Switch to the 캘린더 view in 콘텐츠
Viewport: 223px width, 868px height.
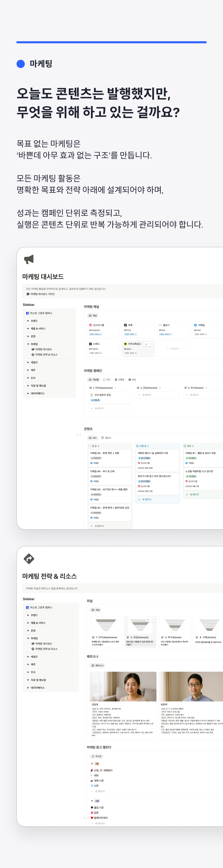point(106,438)
